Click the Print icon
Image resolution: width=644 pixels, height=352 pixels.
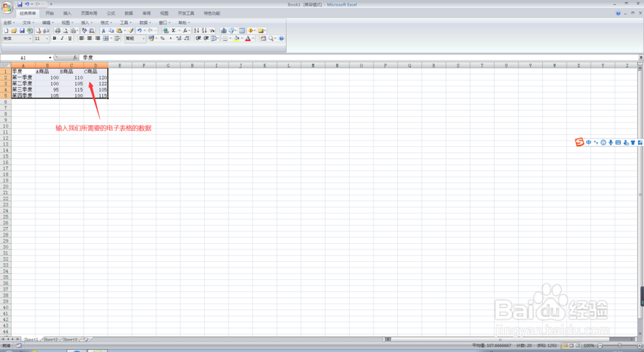pyautogui.click(x=58, y=30)
